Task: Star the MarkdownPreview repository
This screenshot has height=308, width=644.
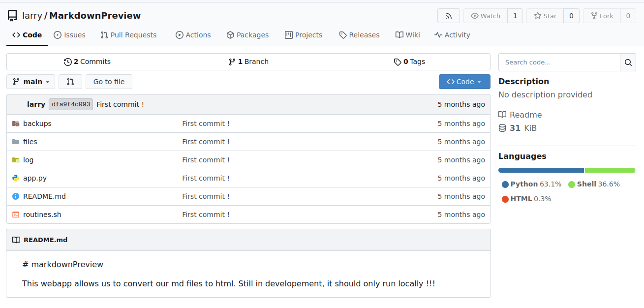Action: point(545,16)
